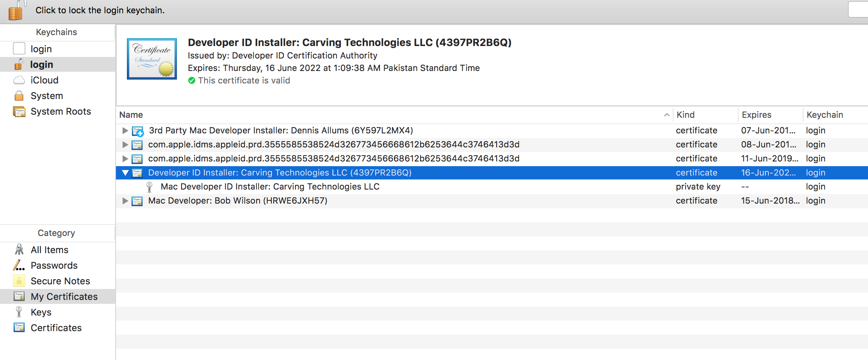Select Mac Developer: Bob Wilson (HRWE6JXH57)
Viewport: 868px width, 360px height.
[x=238, y=200]
